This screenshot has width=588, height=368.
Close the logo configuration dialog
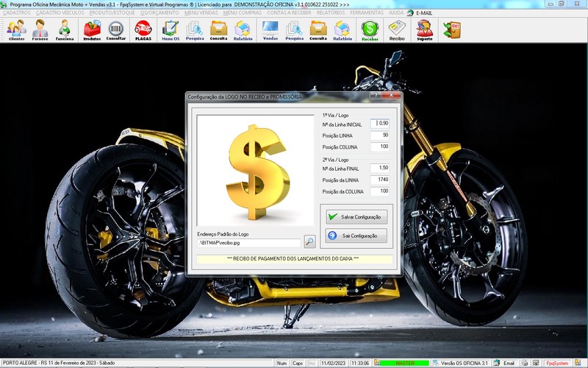391,96
